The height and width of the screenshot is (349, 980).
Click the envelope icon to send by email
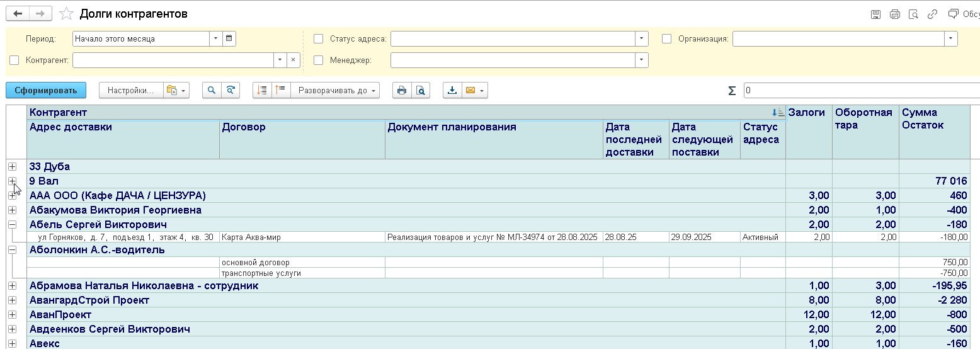pos(470,91)
